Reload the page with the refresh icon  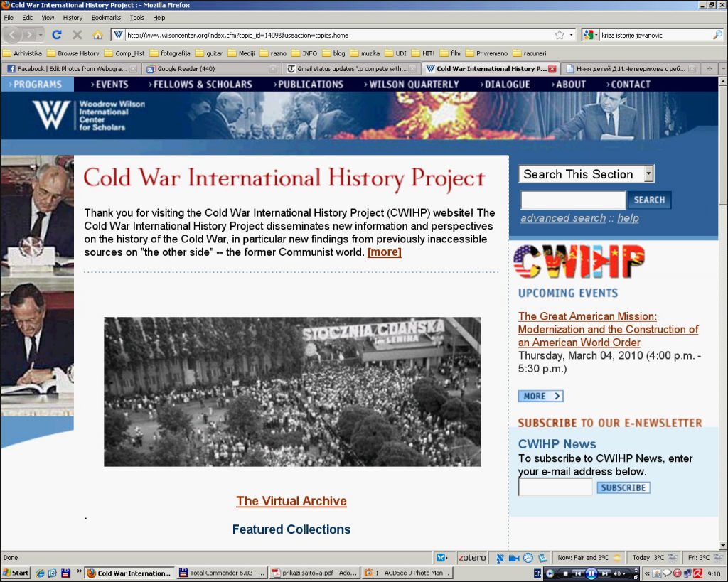57,34
